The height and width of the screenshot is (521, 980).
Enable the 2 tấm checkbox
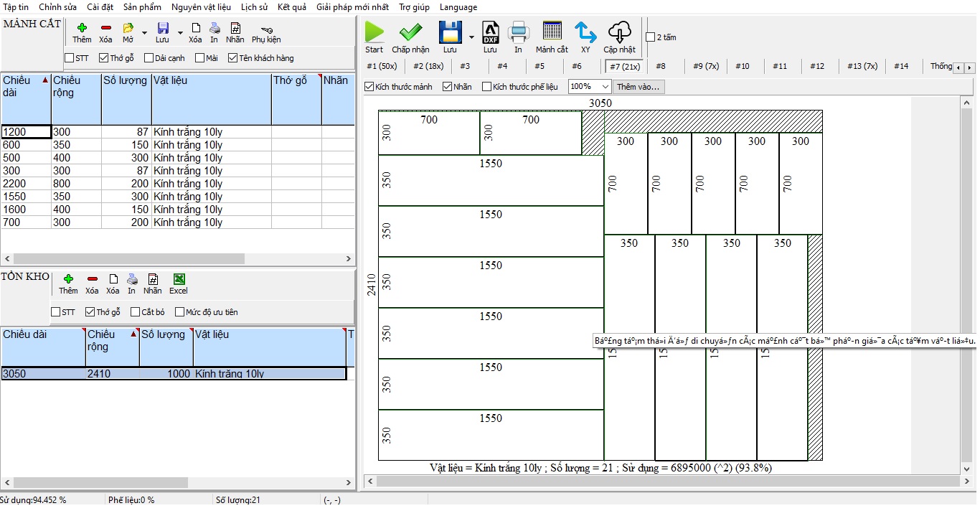click(x=651, y=37)
